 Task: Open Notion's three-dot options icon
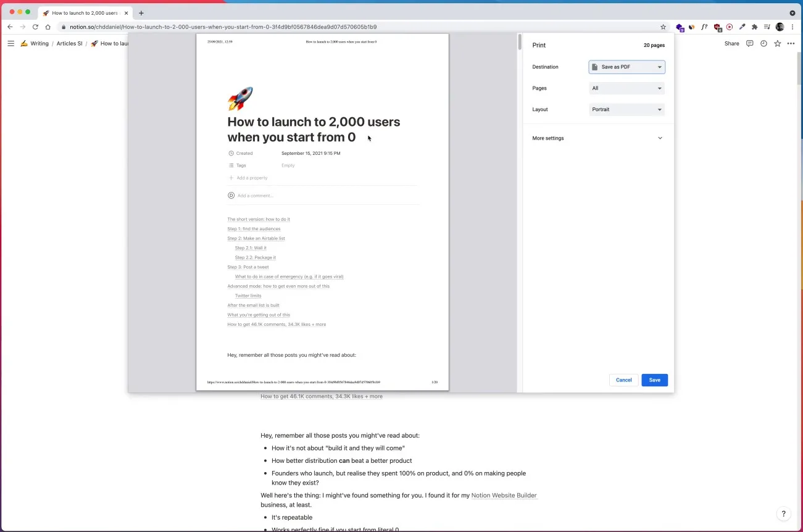[x=791, y=43]
